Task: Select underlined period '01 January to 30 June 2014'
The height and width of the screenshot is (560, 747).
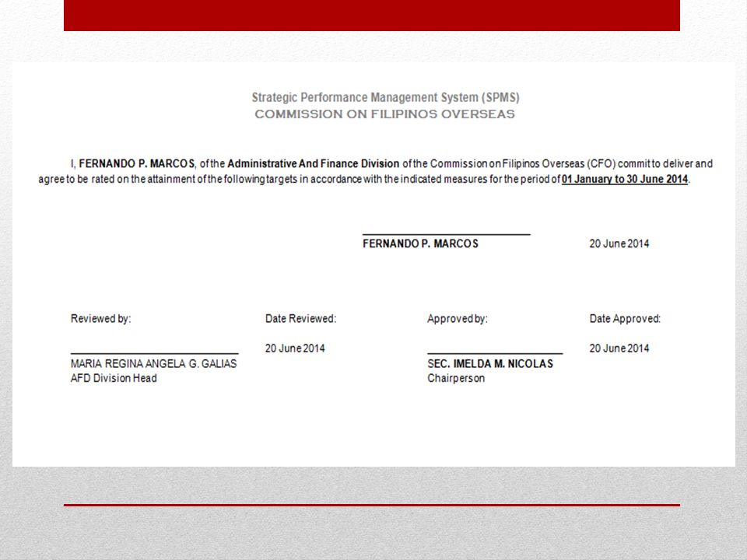Action: (625, 180)
